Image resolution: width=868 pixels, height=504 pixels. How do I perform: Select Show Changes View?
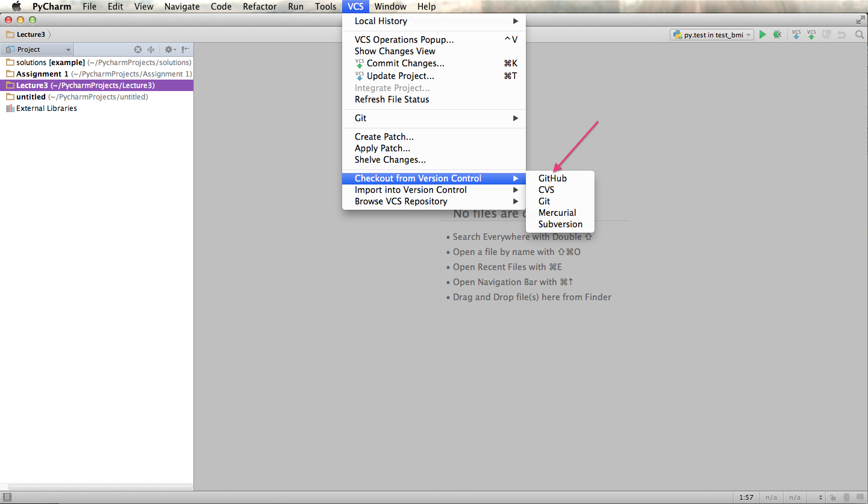tap(434, 51)
